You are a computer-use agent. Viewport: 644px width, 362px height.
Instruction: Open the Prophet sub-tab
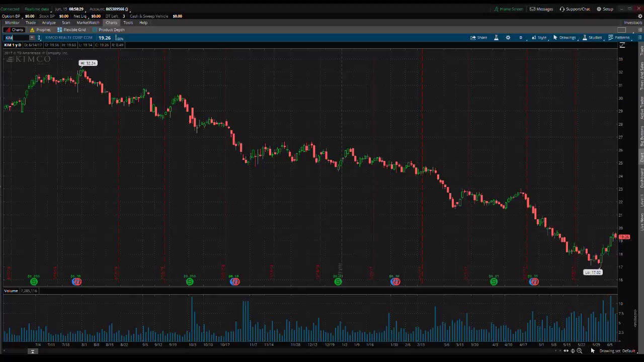tap(40, 30)
